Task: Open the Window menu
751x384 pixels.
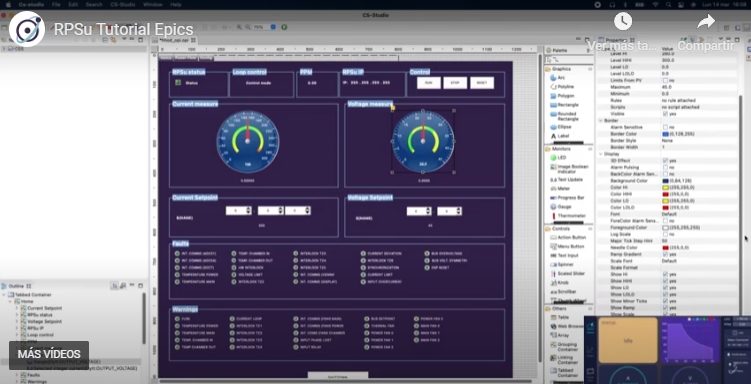Action: pyautogui.click(x=152, y=4)
